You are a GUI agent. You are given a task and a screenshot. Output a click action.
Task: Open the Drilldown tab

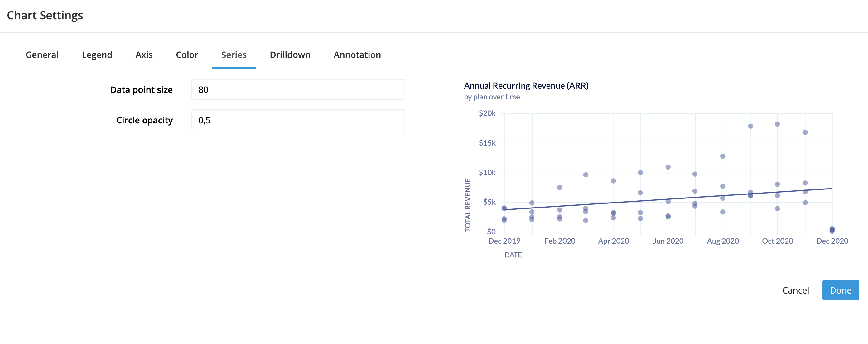pos(290,55)
